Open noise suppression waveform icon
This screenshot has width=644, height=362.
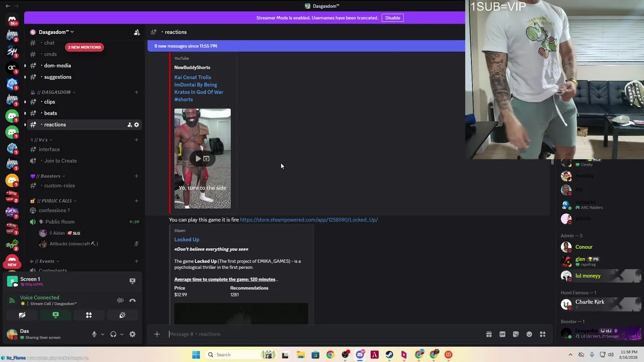[120, 300]
